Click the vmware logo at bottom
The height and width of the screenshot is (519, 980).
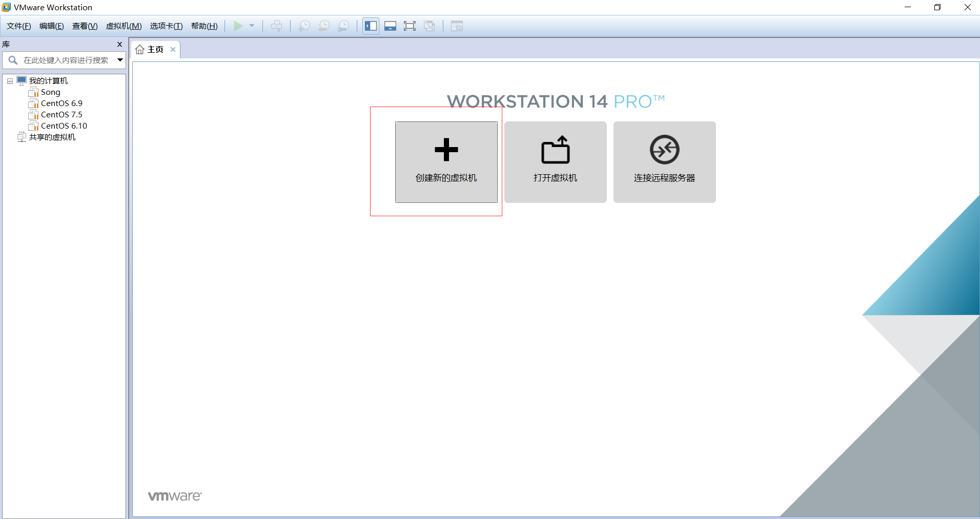click(175, 496)
